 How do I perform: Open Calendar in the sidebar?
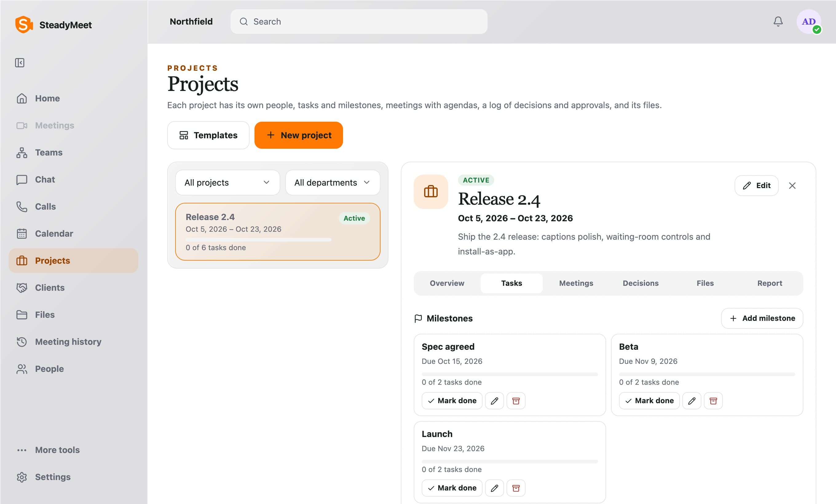[x=73, y=234]
